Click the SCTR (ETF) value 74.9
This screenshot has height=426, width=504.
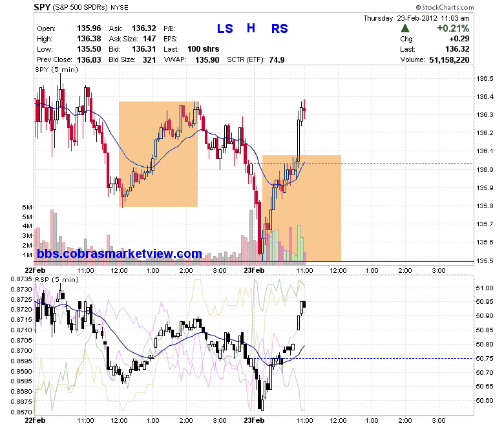pyautogui.click(x=277, y=60)
